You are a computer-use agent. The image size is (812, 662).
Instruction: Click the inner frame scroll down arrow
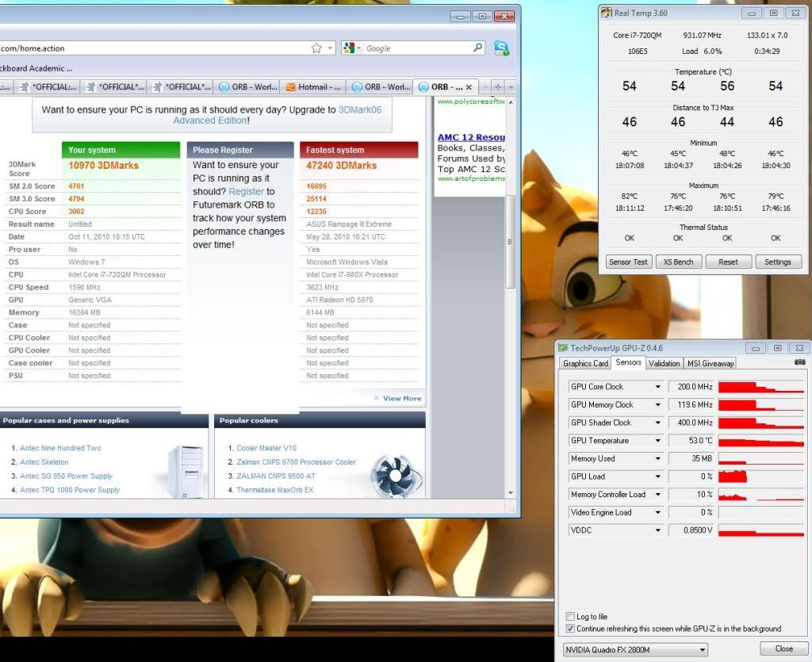(x=511, y=493)
